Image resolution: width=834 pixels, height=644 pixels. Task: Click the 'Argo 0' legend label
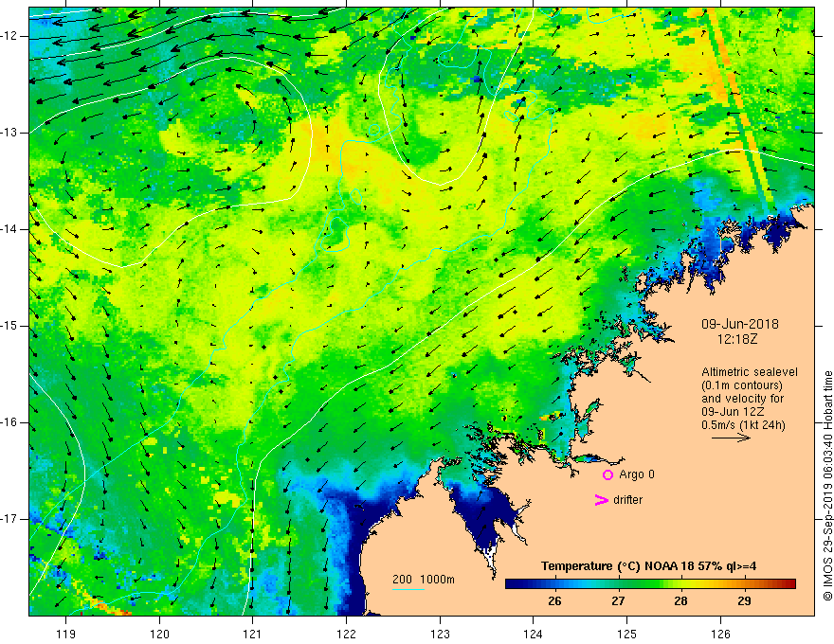click(x=637, y=474)
